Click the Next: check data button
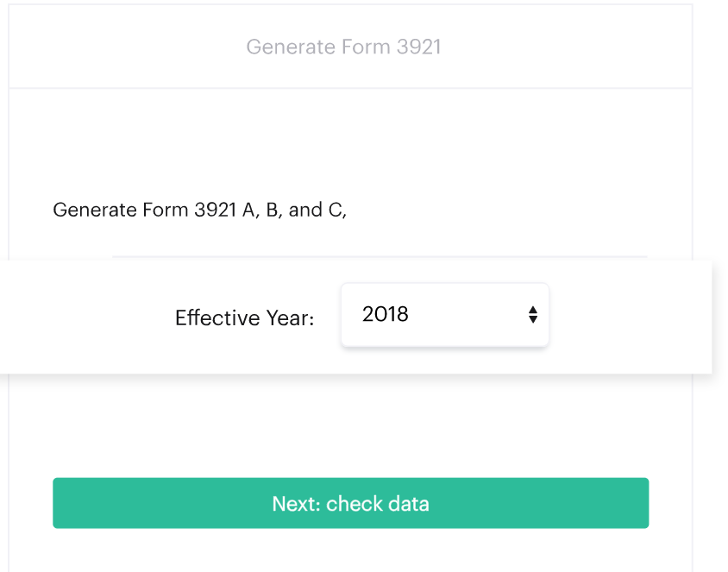 350,503
